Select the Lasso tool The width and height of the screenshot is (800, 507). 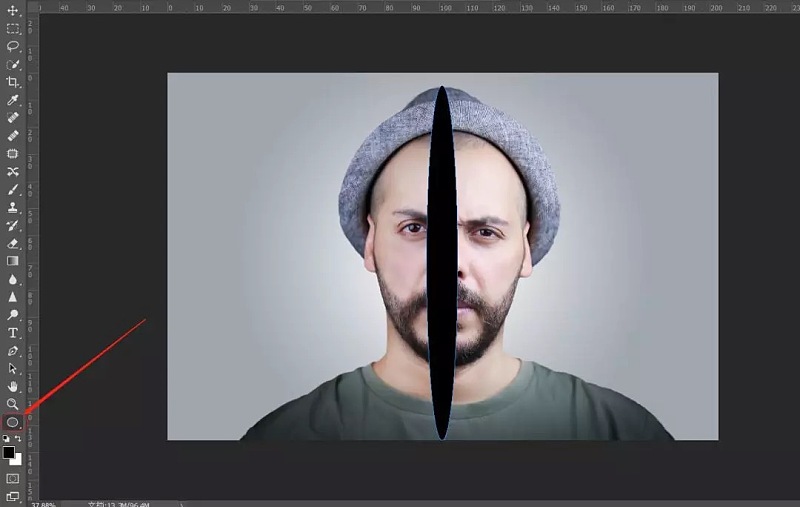[12, 46]
